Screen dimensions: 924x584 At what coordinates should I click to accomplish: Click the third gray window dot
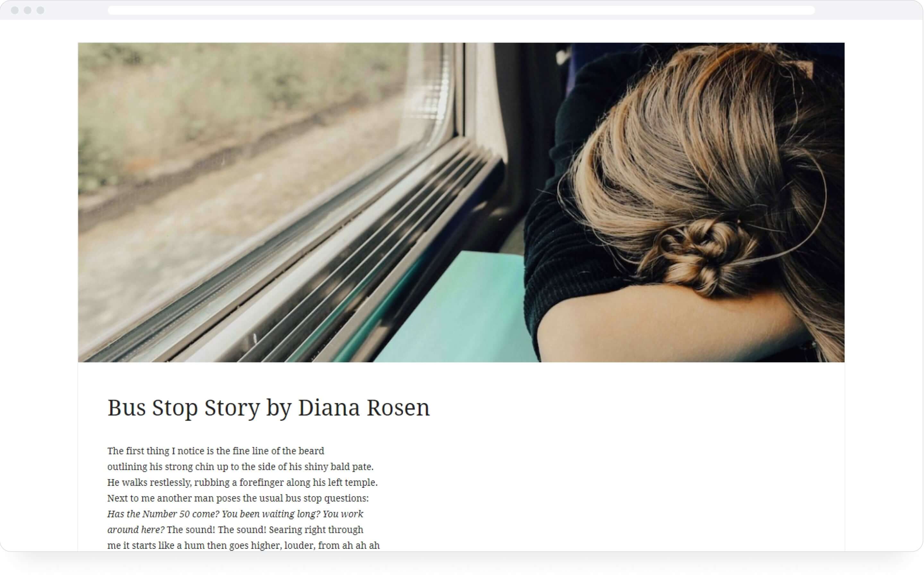[40, 10]
